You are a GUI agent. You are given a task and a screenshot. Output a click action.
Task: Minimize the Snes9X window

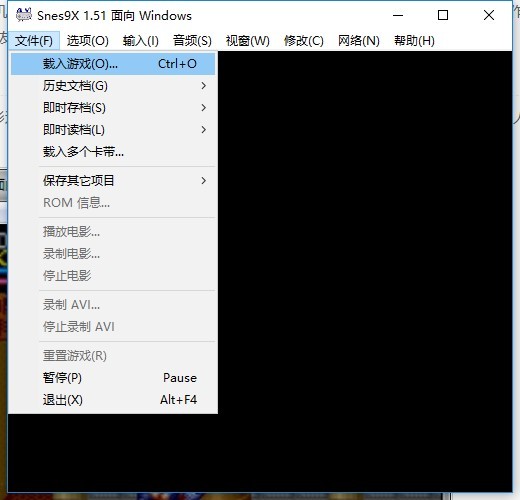coord(398,15)
